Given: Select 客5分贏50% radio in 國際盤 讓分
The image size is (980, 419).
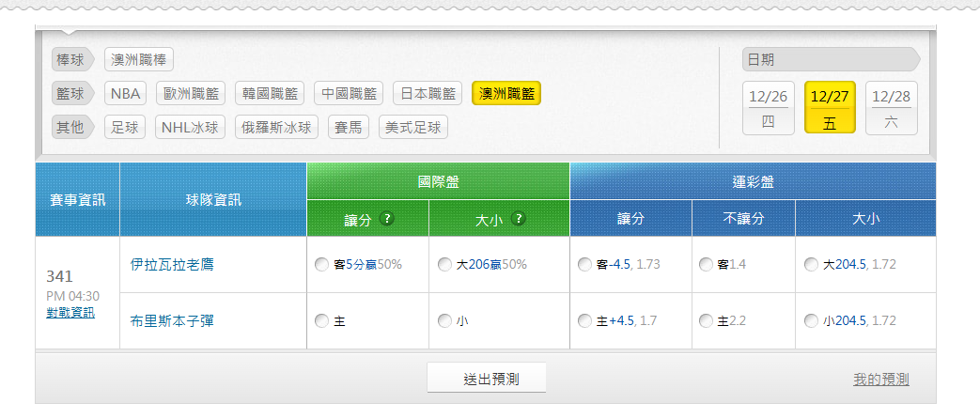Looking at the screenshot, I should click(321, 265).
